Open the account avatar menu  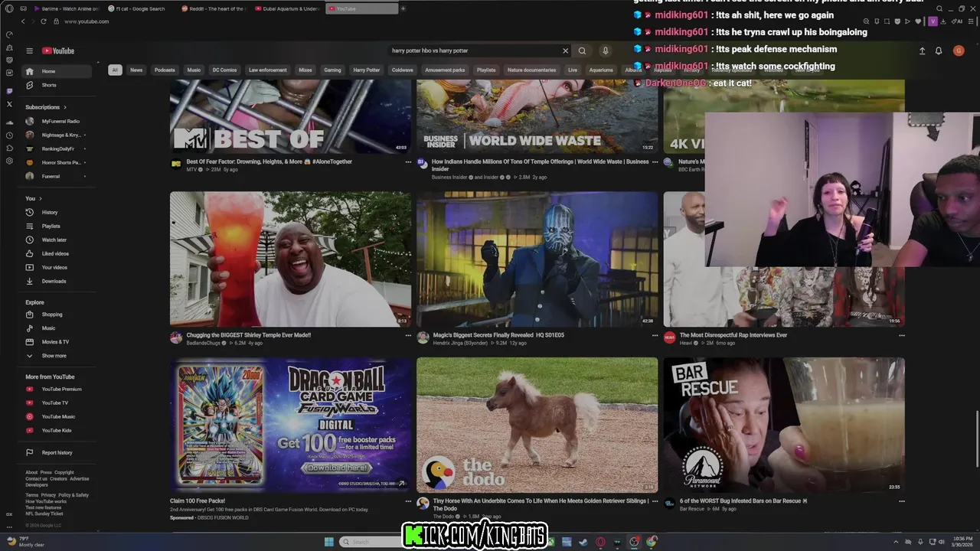(959, 51)
